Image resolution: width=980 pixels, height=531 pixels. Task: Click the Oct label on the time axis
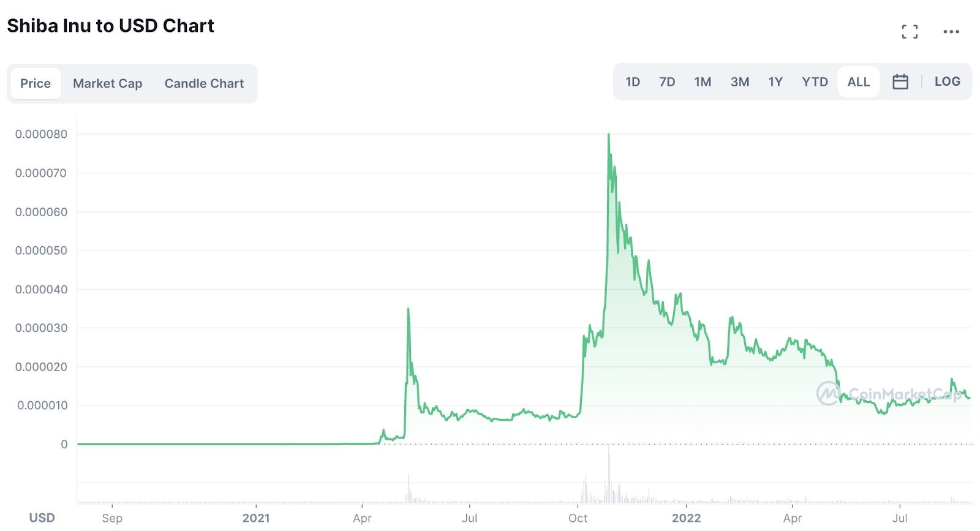click(x=578, y=518)
